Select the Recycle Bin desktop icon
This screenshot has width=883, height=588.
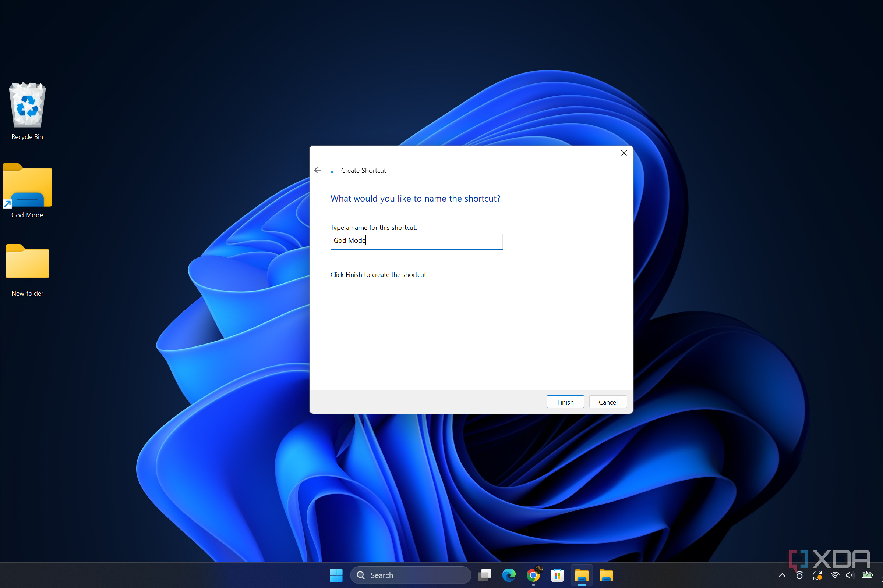pos(27,111)
